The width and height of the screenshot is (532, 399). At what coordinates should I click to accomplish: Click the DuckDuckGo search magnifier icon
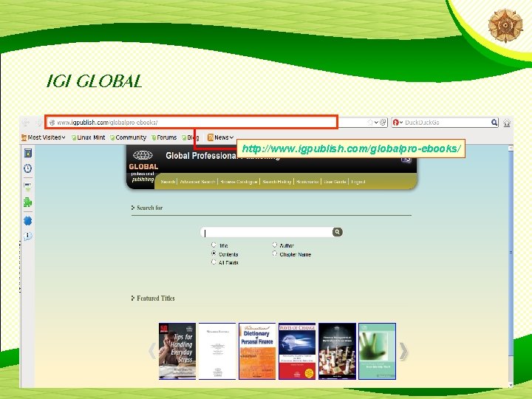coord(494,123)
